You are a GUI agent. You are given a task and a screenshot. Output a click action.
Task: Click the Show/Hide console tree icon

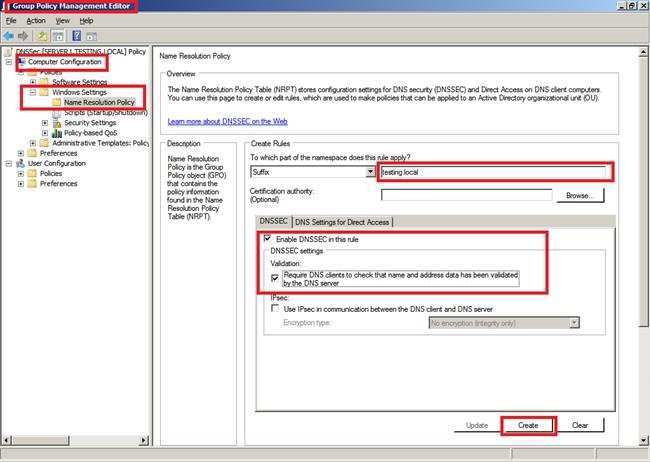point(60,36)
